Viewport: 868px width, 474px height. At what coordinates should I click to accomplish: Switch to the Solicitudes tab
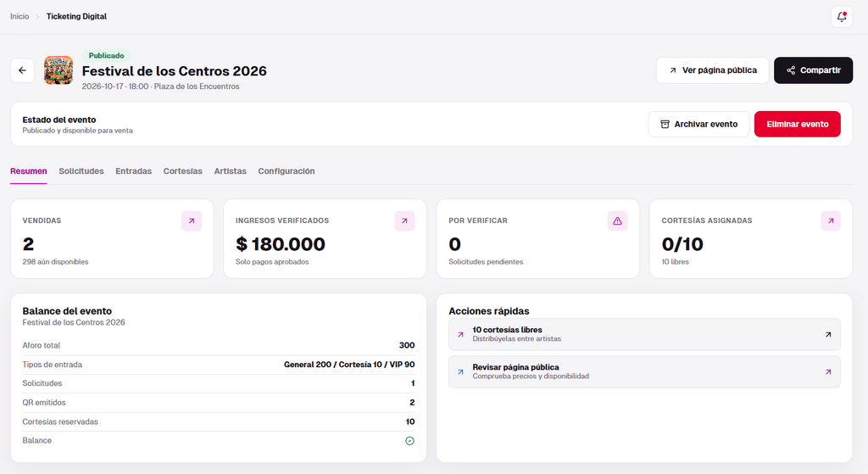[x=81, y=171]
